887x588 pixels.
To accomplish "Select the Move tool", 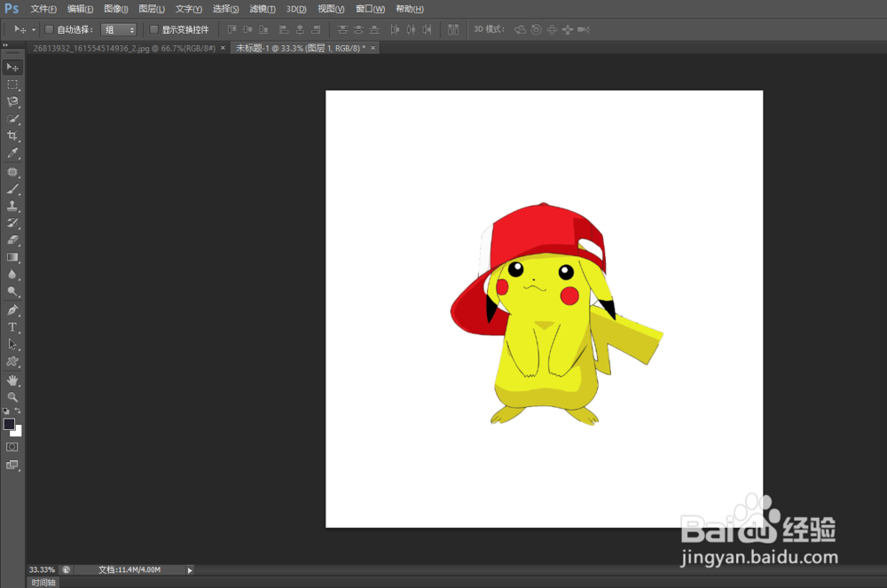I will click(12, 67).
